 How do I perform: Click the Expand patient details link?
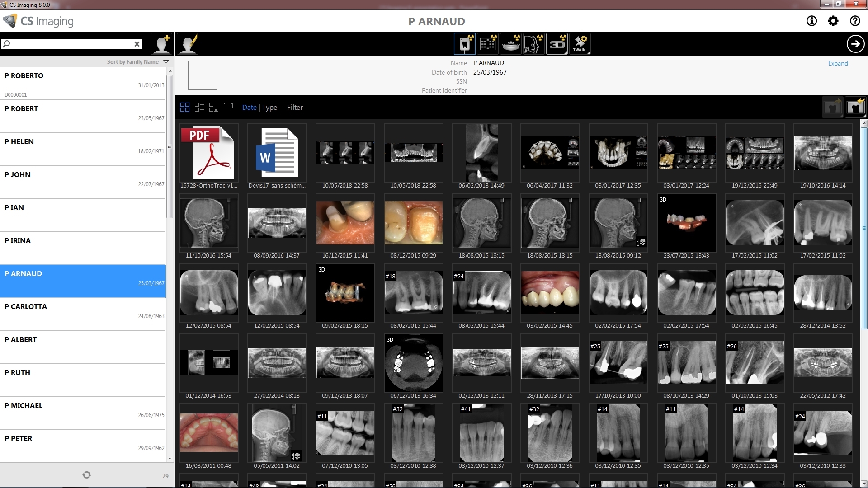pos(838,63)
